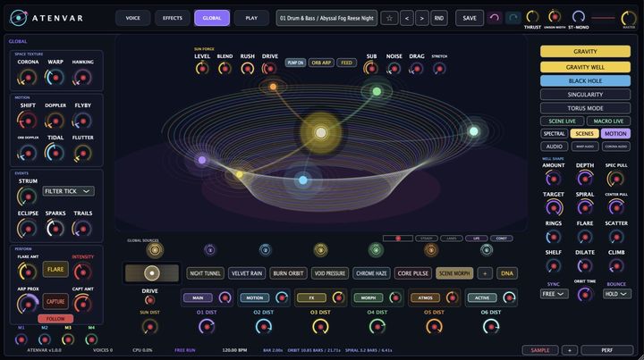644x360 pixels.
Task: Click the Follow button
Action: (55, 319)
